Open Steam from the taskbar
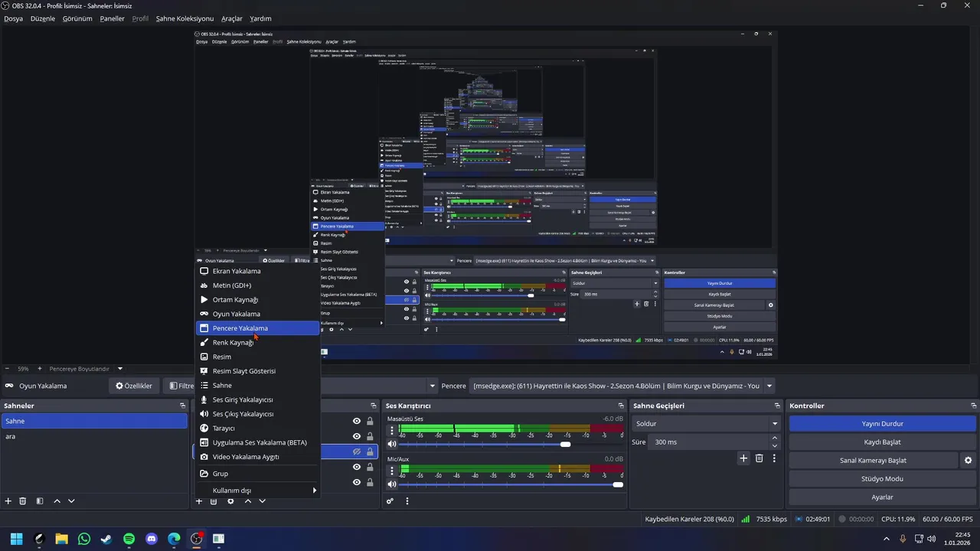The width and height of the screenshot is (980, 551). pyautogui.click(x=106, y=539)
